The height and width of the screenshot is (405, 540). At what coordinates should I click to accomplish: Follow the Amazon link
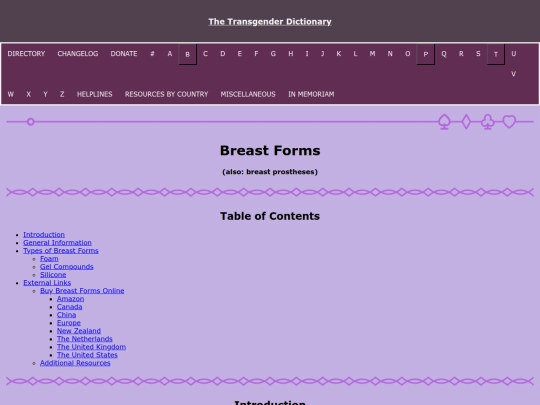click(70, 299)
